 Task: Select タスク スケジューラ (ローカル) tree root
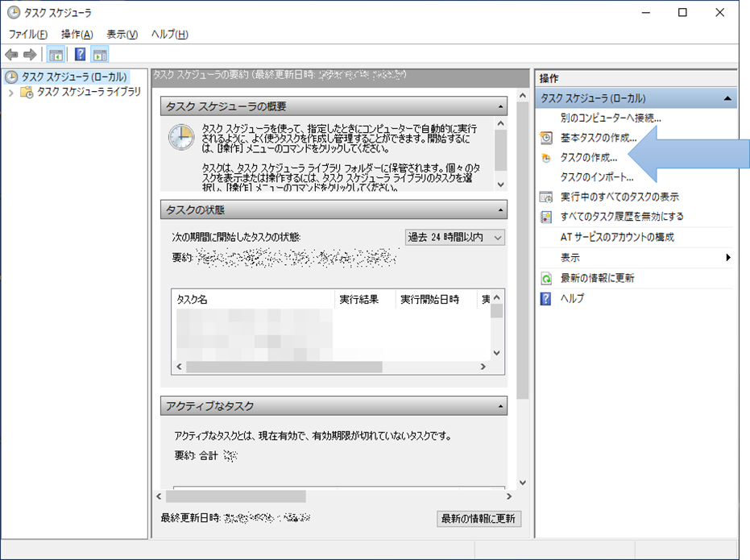click(73, 77)
